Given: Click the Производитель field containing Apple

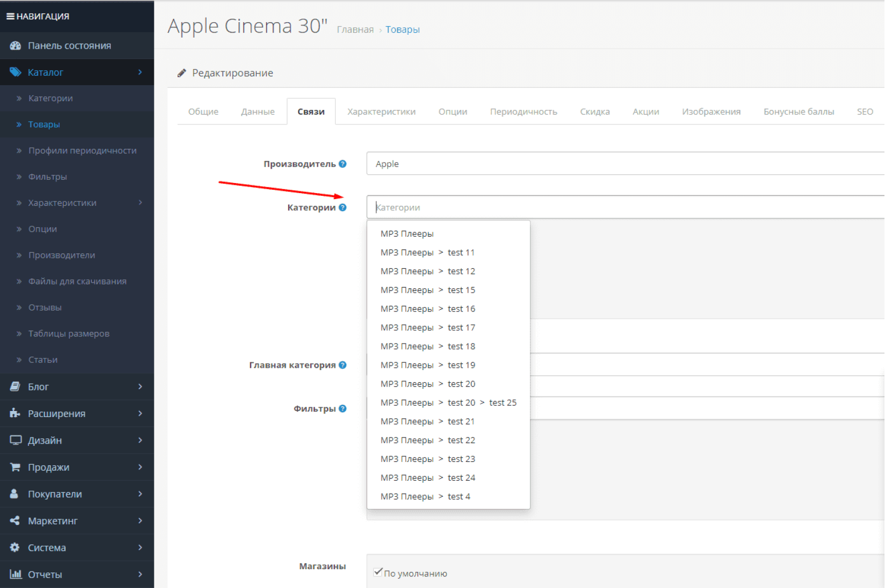Looking at the screenshot, I should 625,164.
